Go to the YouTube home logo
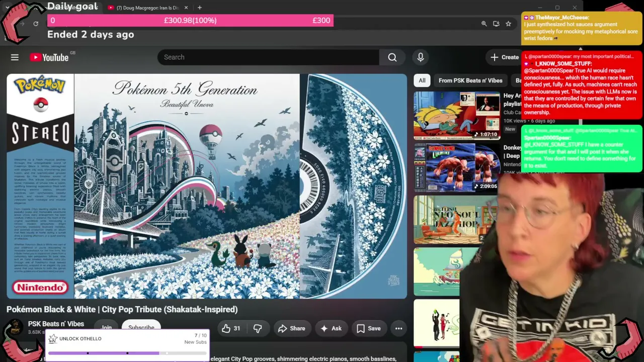 pyautogui.click(x=49, y=57)
